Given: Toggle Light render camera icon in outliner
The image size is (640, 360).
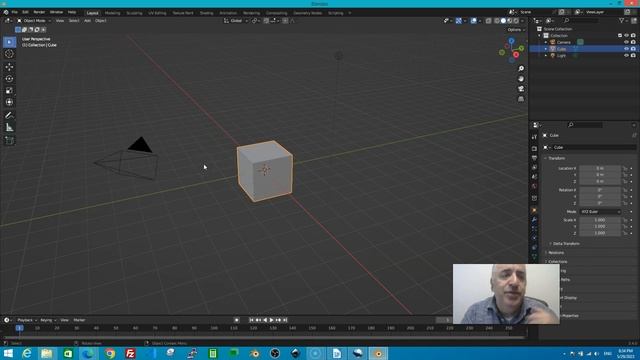Looking at the screenshot, I should coord(633,56).
